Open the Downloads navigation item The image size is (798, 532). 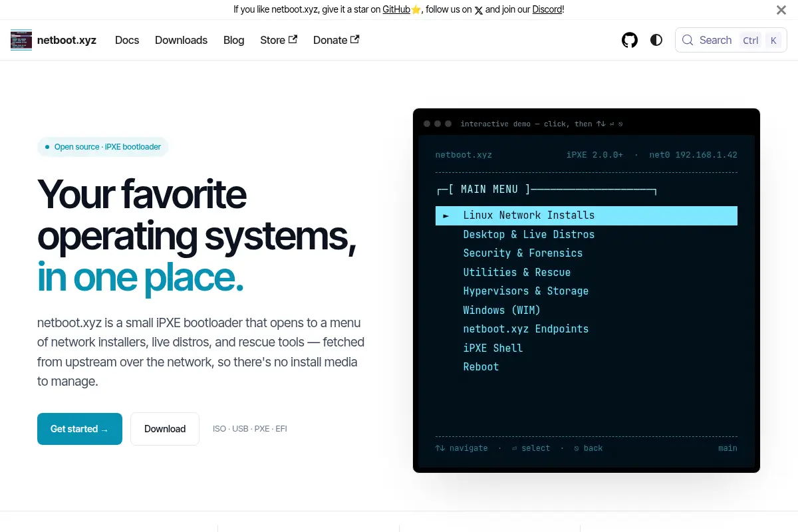[x=181, y=40]
